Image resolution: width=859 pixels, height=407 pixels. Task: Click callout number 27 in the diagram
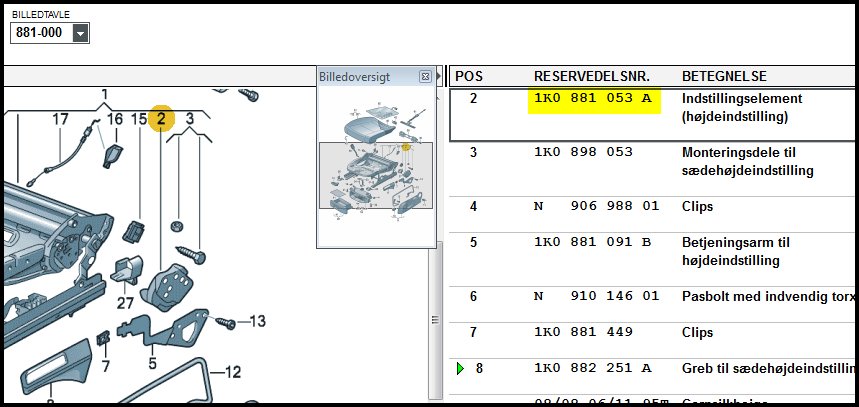click(x=125, y=304)
